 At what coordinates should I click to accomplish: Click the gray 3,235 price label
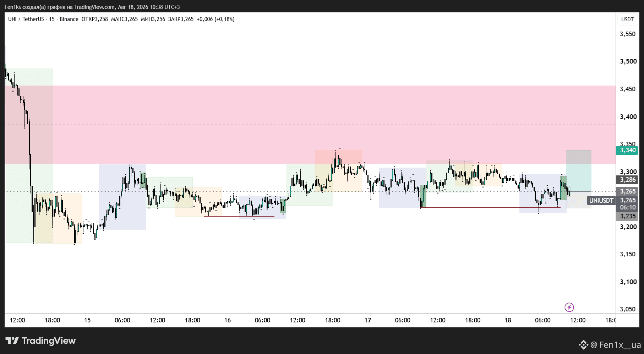(627, 216)
